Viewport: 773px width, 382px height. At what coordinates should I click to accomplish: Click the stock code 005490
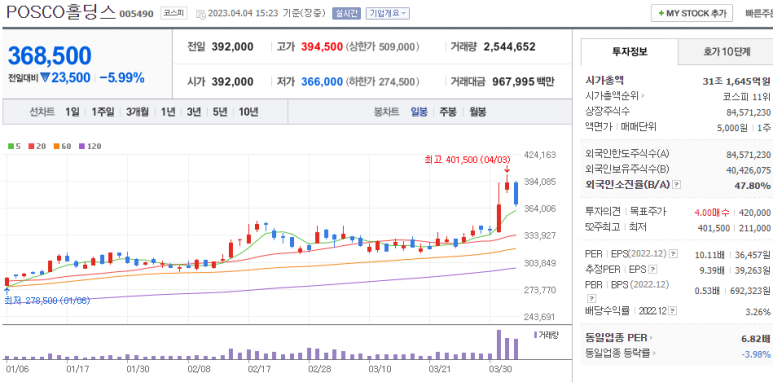[137, 14]
